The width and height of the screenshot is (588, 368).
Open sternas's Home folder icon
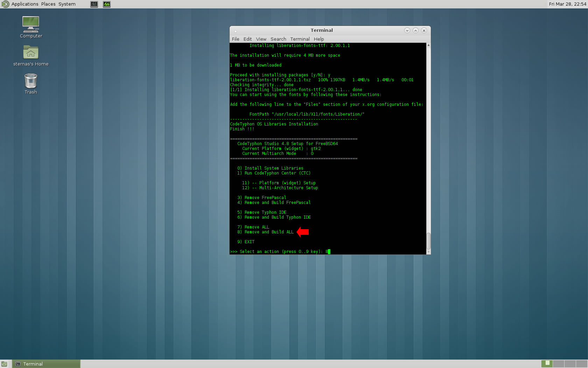[31, 55]
